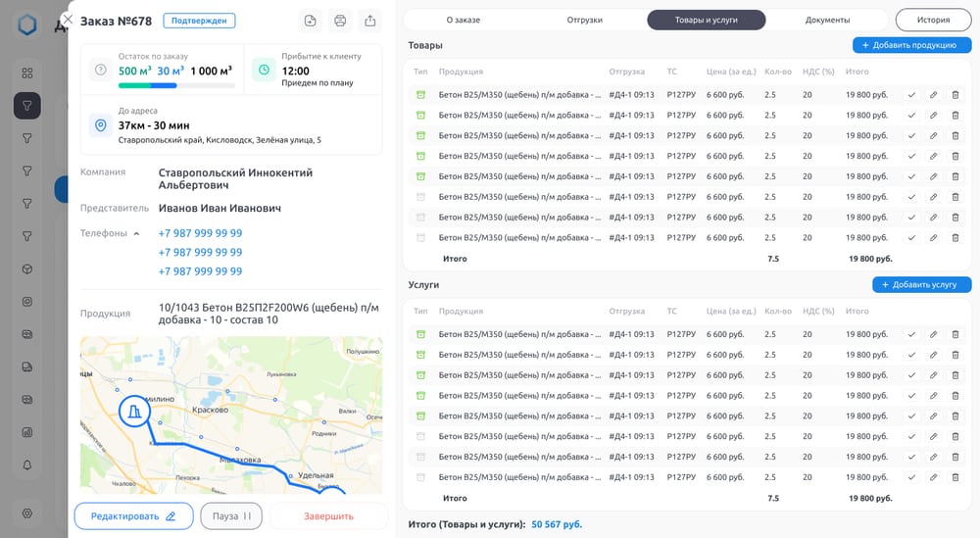
Task: Click the location pin icon beside До адреса
Action: (x=100, y=125)
